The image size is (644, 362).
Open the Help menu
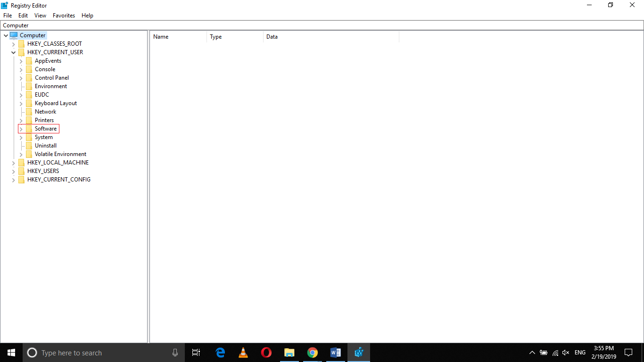pyautogui.click(x=87, y=16)
